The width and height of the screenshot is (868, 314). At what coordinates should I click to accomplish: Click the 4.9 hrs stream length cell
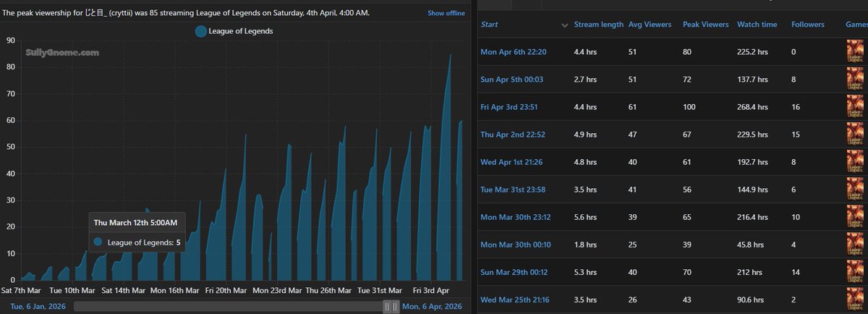[586, 135]
